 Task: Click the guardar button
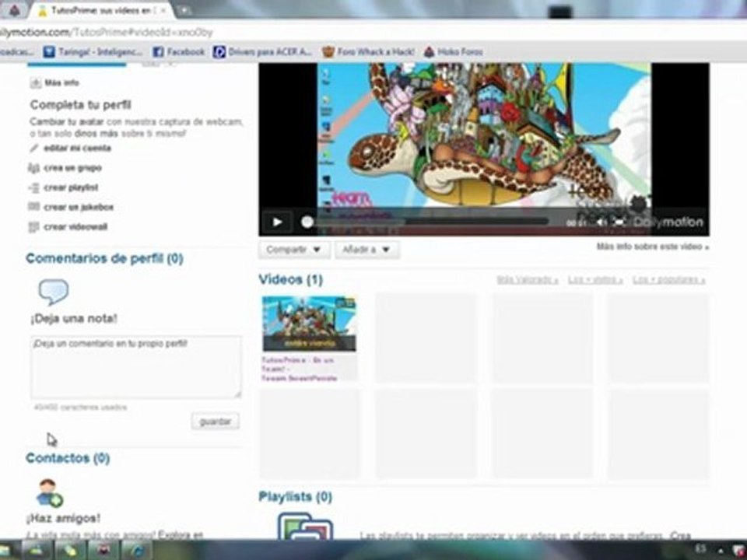tap(216, 422)
